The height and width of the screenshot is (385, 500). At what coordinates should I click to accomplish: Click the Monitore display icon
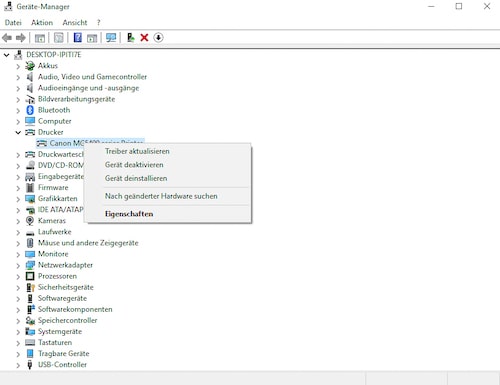30,254
